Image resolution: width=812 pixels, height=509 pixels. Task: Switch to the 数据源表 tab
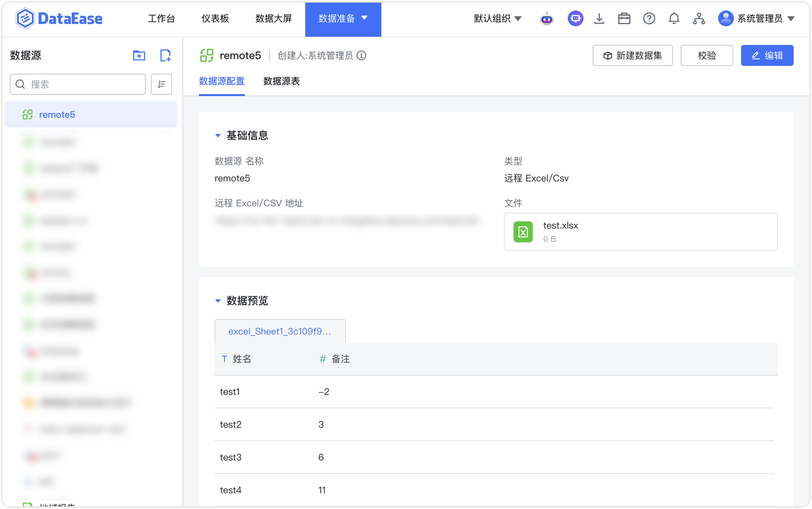tap(281, 81)
